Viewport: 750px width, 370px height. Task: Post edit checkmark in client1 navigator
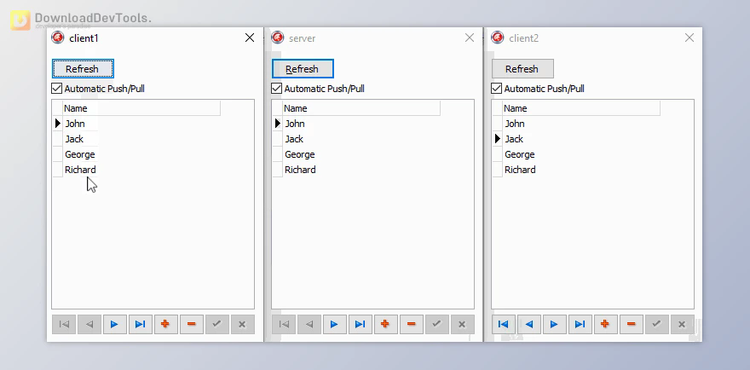tap(217, 324)
